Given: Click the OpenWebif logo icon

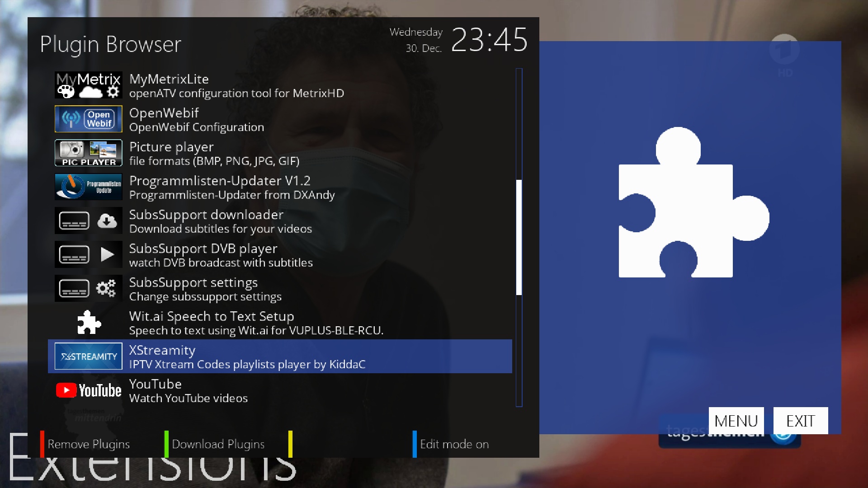Looking at the screenshot, I should 89,119.
